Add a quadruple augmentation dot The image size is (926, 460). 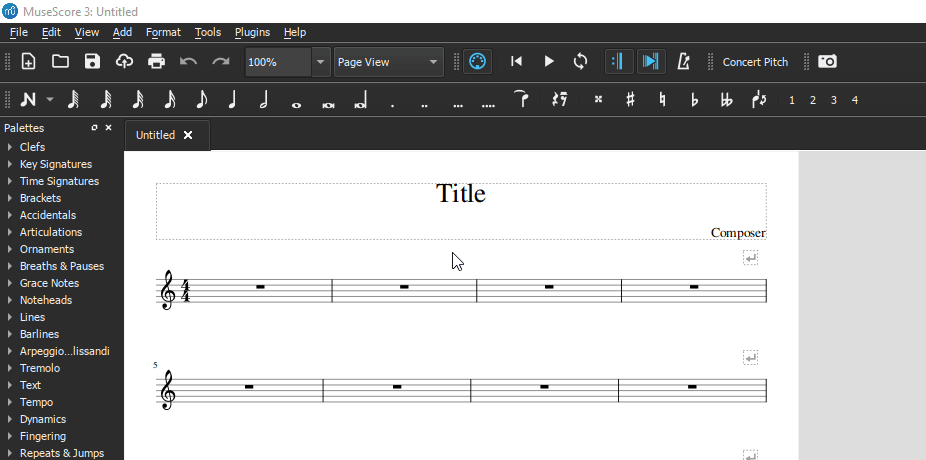(488, 106)
